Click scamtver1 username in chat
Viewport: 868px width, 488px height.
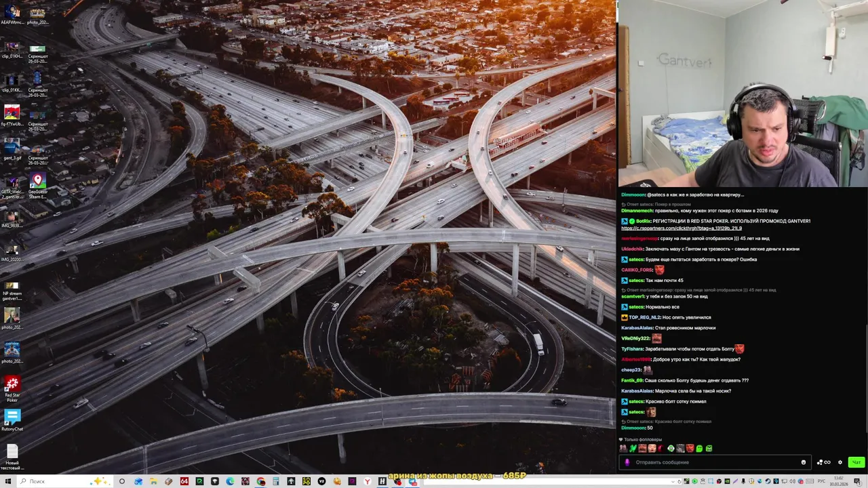[x=633, y=296]
